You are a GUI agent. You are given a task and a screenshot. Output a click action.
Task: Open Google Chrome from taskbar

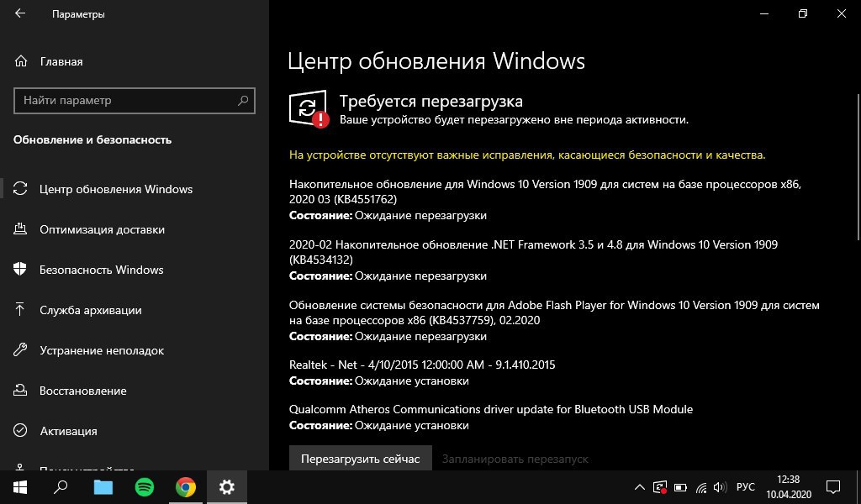point(186,487)
